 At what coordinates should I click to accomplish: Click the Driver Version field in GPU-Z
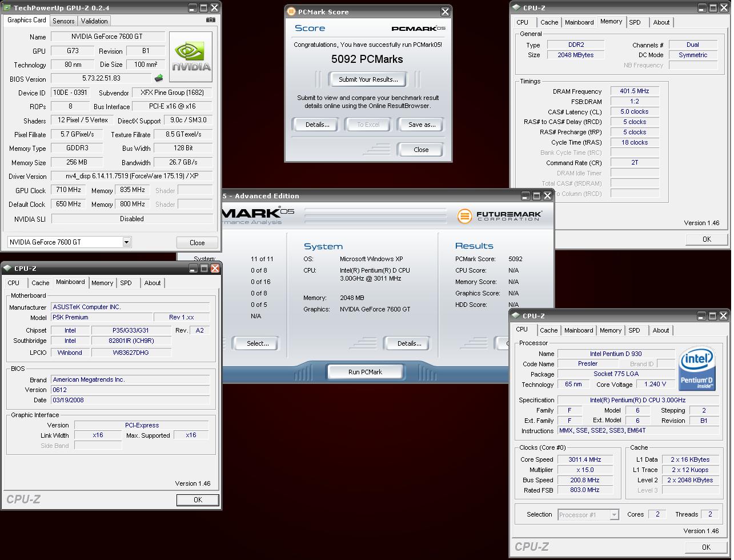132,177
